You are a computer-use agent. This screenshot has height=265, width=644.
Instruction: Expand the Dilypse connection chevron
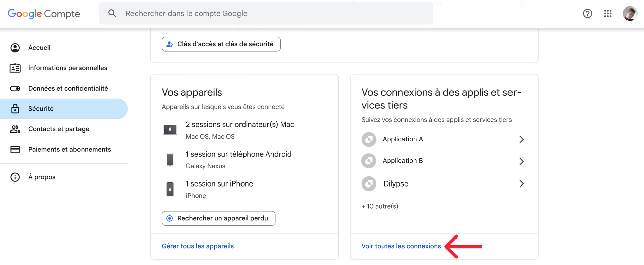click(521, 184)
